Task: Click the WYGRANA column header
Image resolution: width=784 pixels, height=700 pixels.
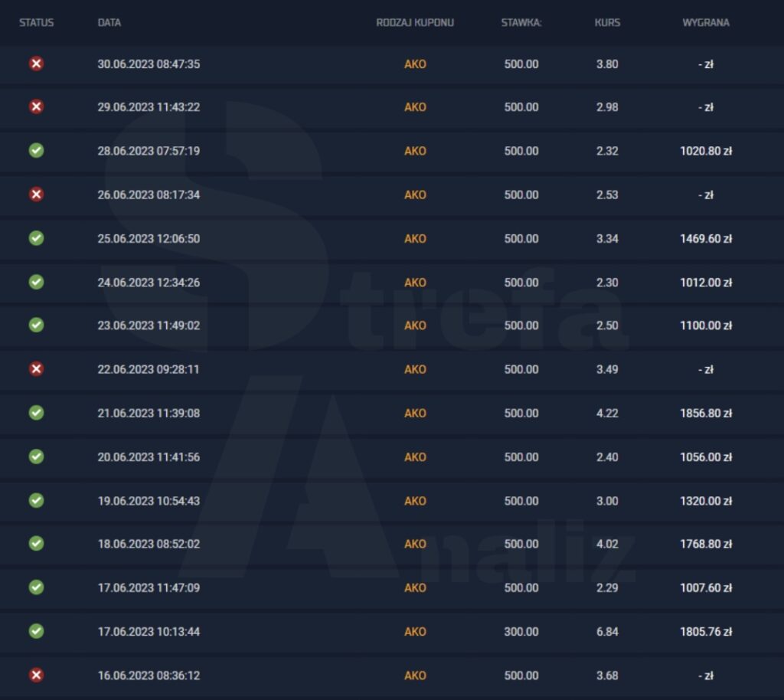Action: point(705,22)
